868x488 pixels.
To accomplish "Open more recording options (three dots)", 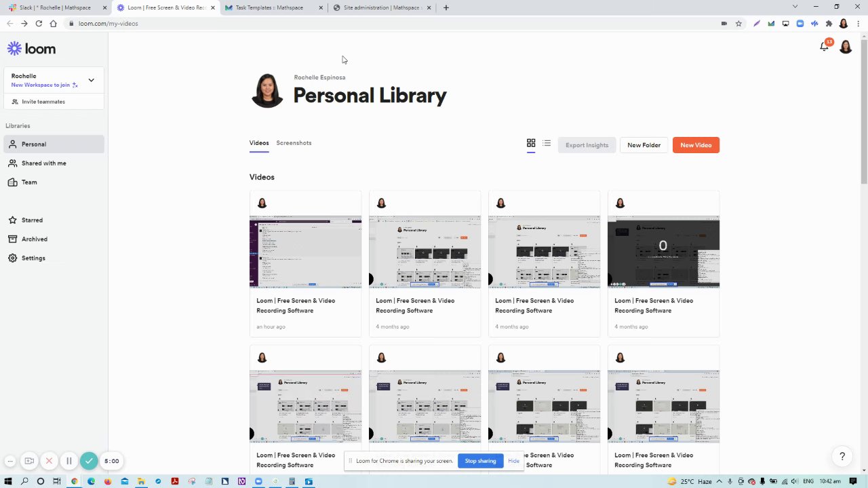I will coord(10,461).
